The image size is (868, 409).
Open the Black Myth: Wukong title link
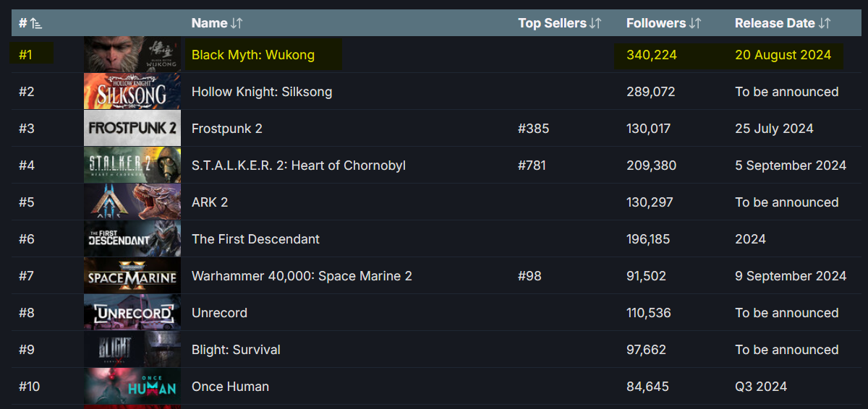click(x=253, y=55)
